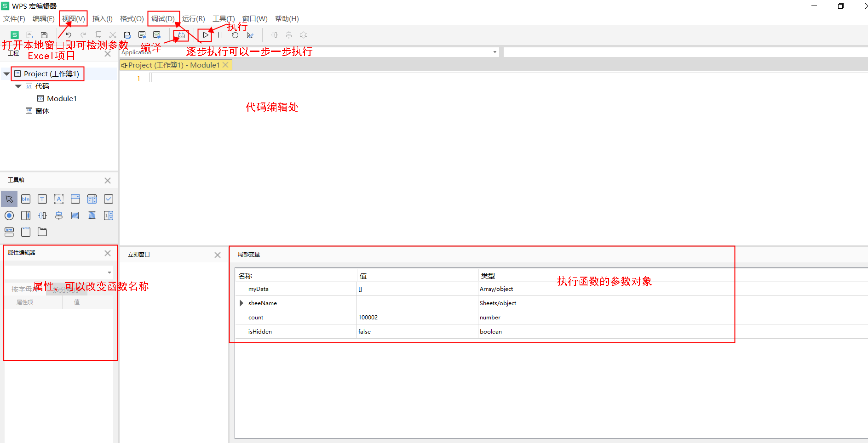Select the folder/frame control in the toolbox
This screenshot has width=868, height=443.
point(42,232)
